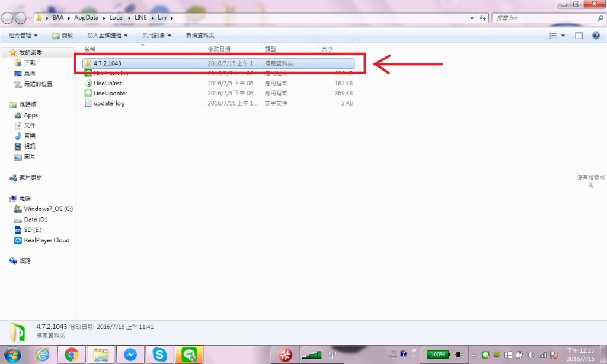
Task: Open 最近的位置 in favorites
Action: point(33,84)
